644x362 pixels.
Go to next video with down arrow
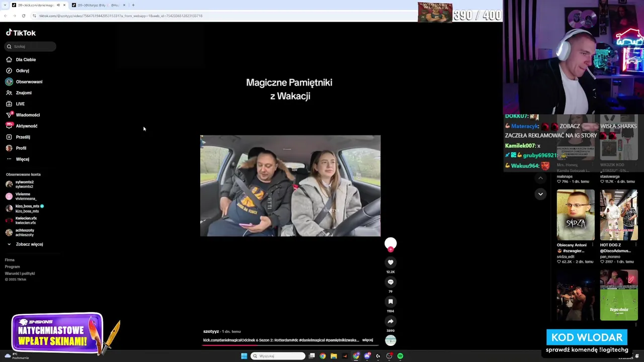pos(540,194)
